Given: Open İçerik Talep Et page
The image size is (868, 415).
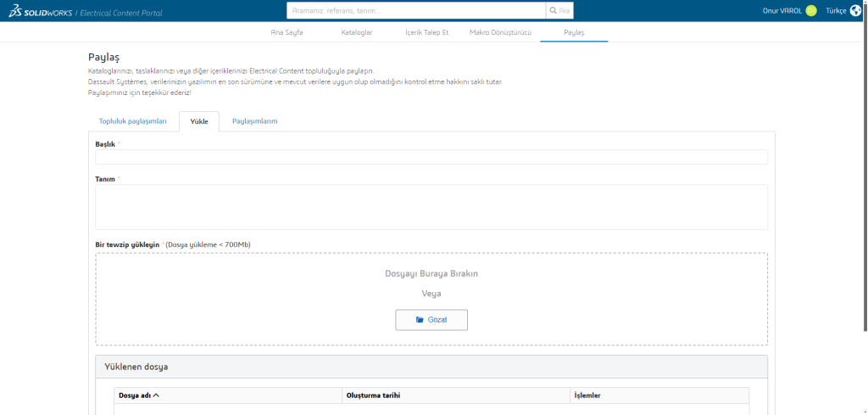Looking at the screenshot, I should coord(427,32).
